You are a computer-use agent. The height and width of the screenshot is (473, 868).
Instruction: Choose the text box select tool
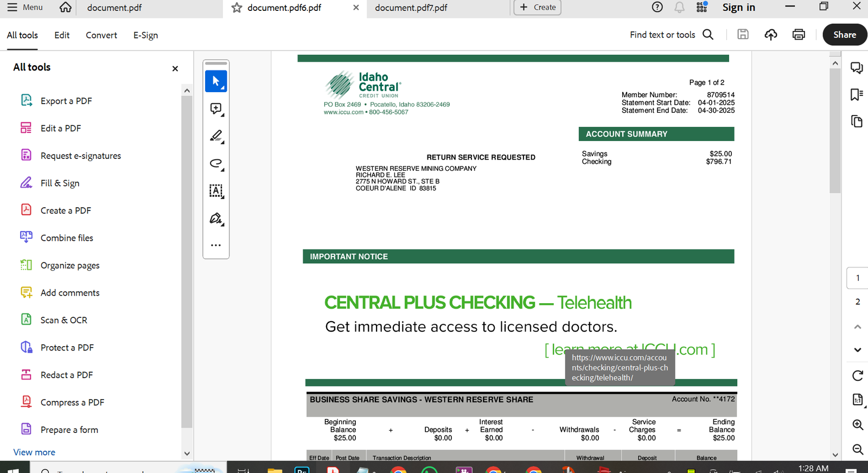pos(216,191)
